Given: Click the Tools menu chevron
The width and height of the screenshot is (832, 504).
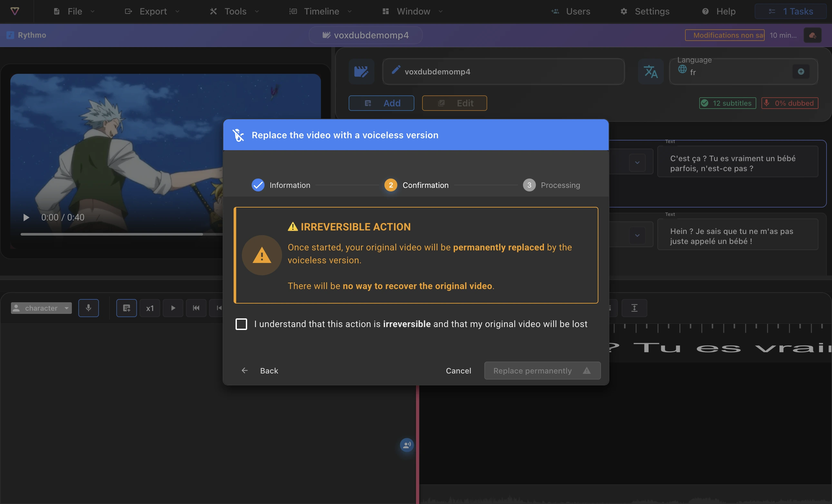Looking at the screenshot, I should coord(257,11).
